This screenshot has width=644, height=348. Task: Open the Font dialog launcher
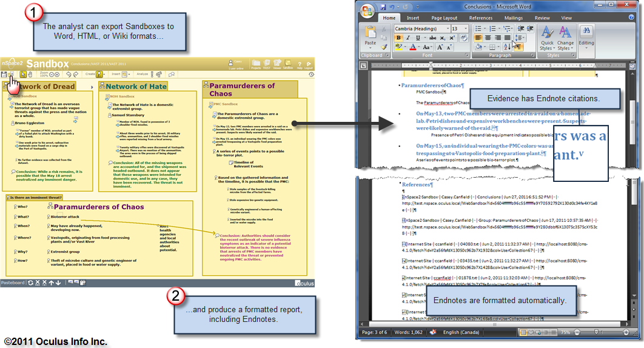467,55
